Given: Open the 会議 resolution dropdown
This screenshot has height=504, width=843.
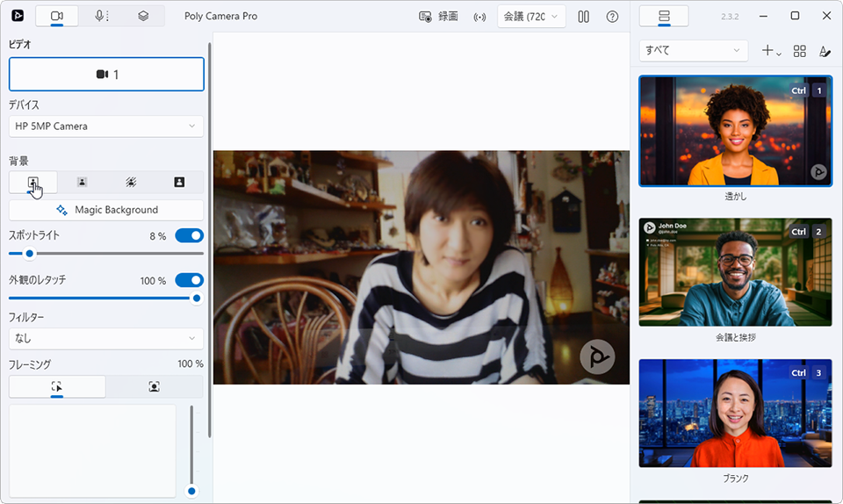Looking at the screenshot, I should coord(531,17).
